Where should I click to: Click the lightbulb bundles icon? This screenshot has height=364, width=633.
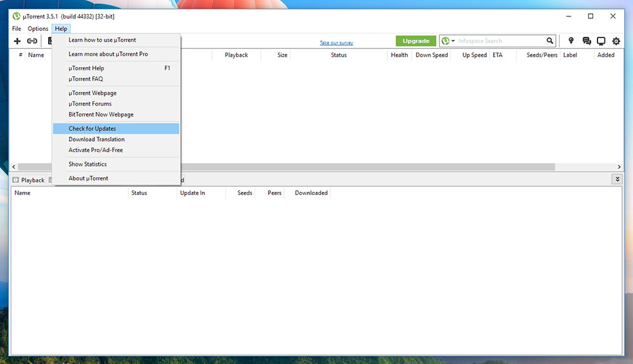[x=571, y=41]
